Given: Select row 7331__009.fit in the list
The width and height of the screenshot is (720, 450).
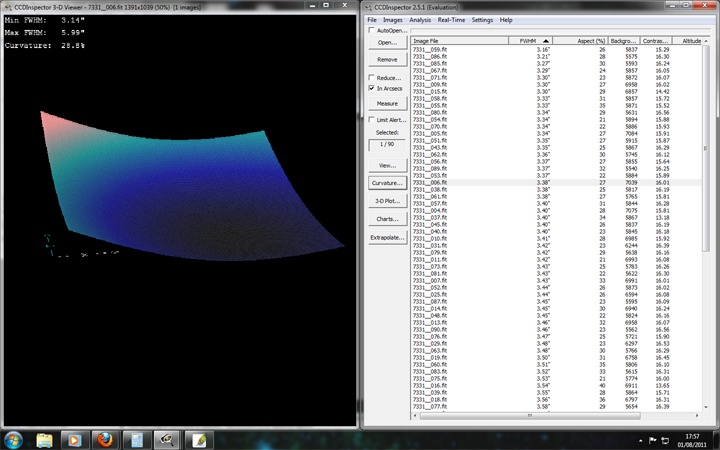Looking at the screenshot, I should (x=556, y=84).
